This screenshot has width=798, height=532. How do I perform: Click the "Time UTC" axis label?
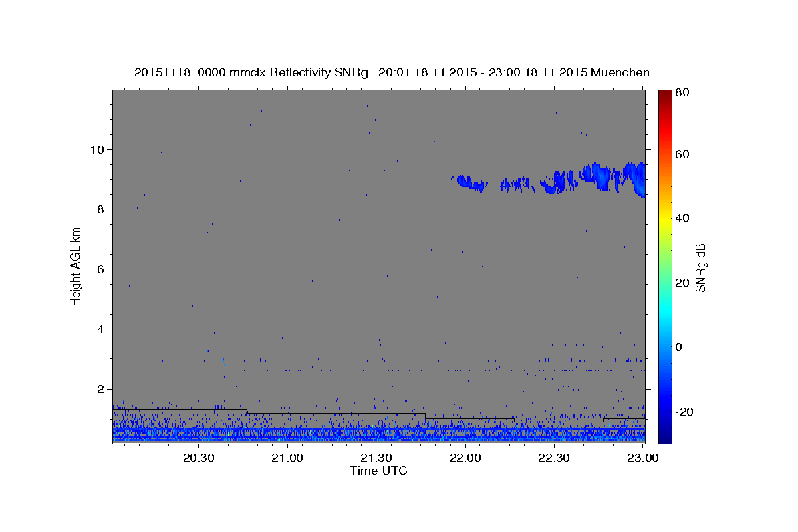(378, 471)
